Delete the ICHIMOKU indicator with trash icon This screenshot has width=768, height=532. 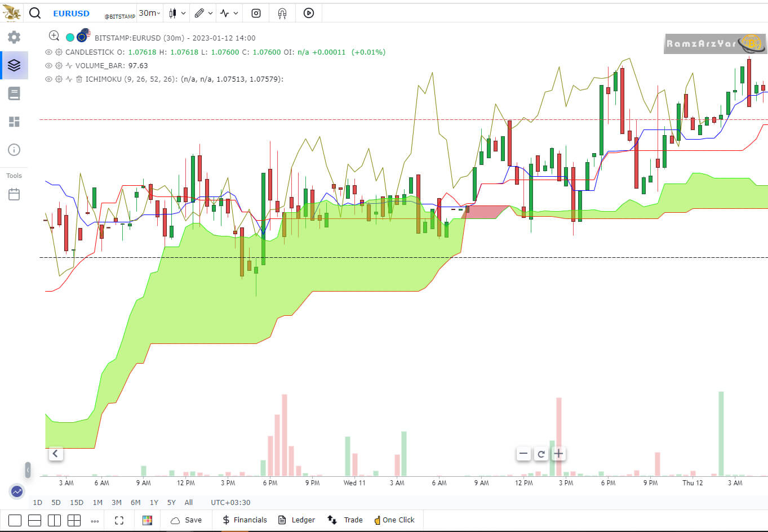[79, 79]
